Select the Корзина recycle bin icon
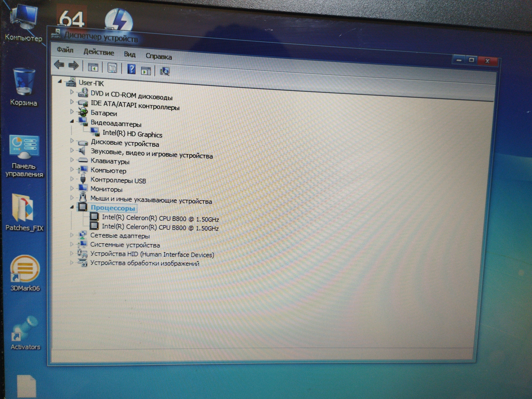532x399 pixels. (24, 87)
